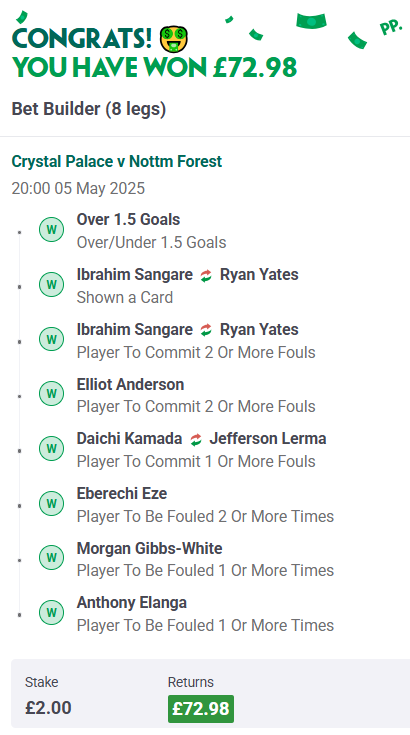Click the green £72.98 returns badge
This screenshot has width=410, height=735.
(201, 708)
